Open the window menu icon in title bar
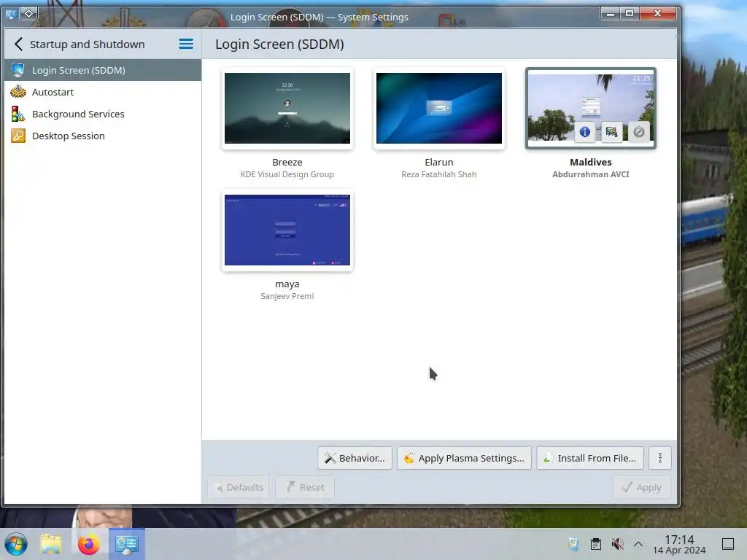747x560 pixels. coord(10,14)
